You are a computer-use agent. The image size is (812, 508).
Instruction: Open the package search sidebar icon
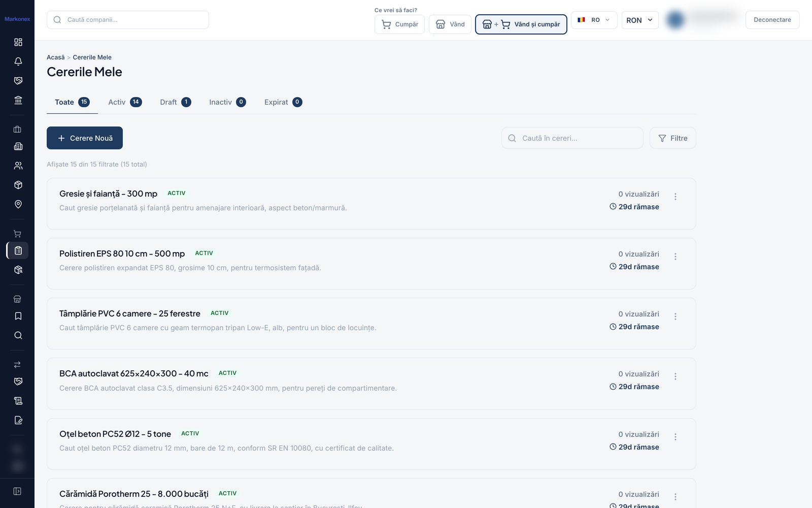coord(18,270)
